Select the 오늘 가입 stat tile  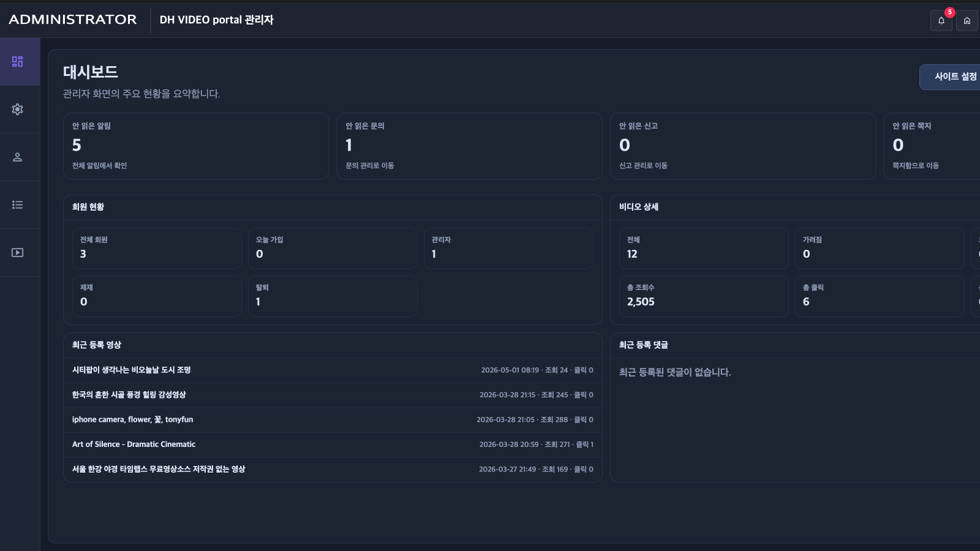pos(333,249)
